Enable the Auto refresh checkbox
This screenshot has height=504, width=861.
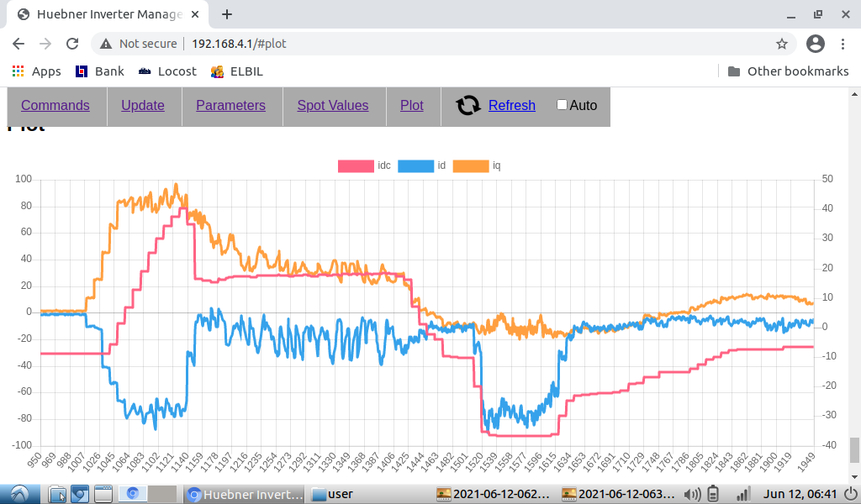563,105
